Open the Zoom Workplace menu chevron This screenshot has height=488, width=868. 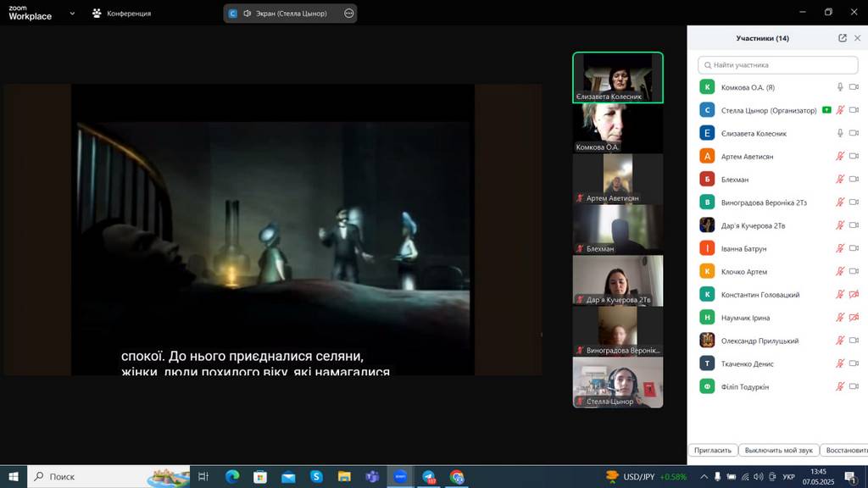click(x=72, y=14)
